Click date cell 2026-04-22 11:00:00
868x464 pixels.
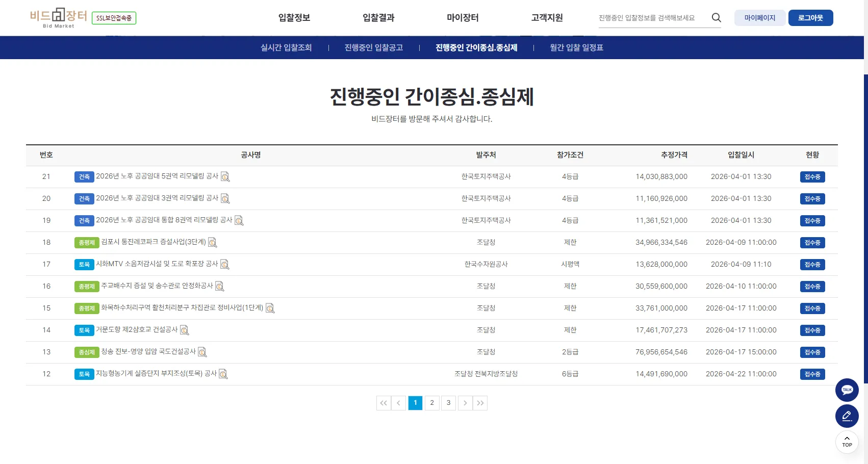(741, 374)
